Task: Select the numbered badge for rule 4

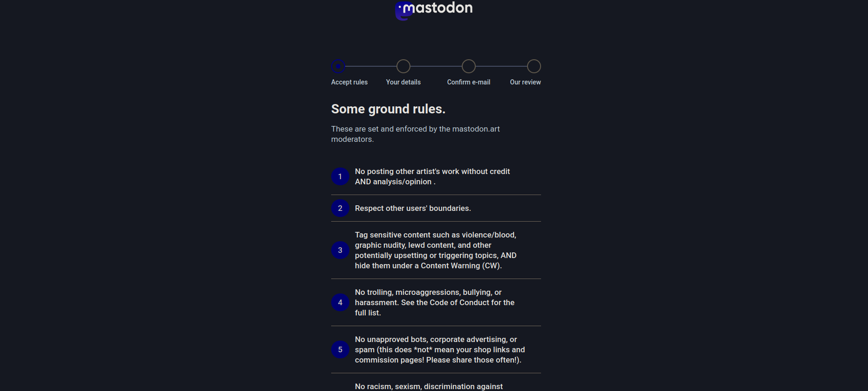Action: tap(340, 302)
